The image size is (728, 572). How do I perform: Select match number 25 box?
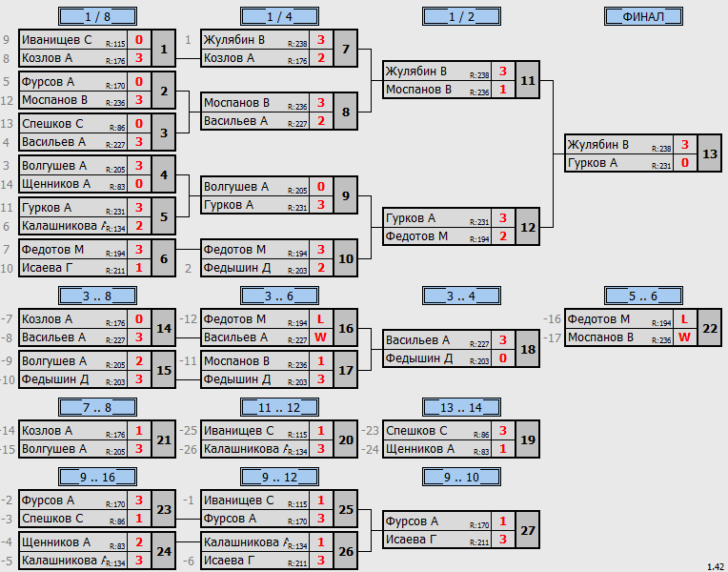[x=346, y=510]
